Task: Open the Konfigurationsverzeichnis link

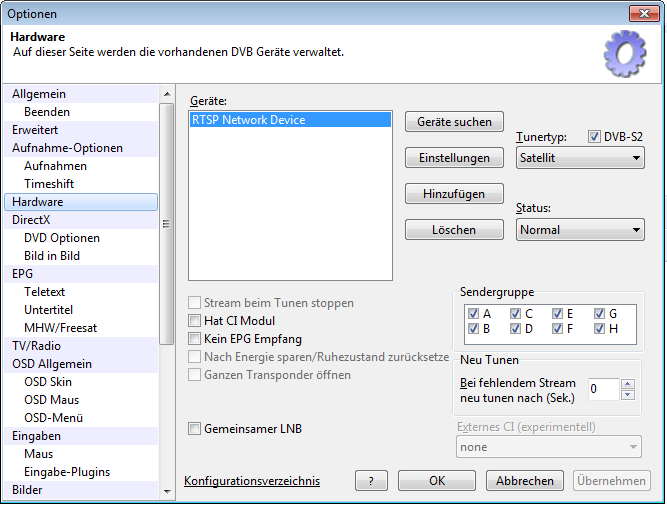Action: pos(252,481)
